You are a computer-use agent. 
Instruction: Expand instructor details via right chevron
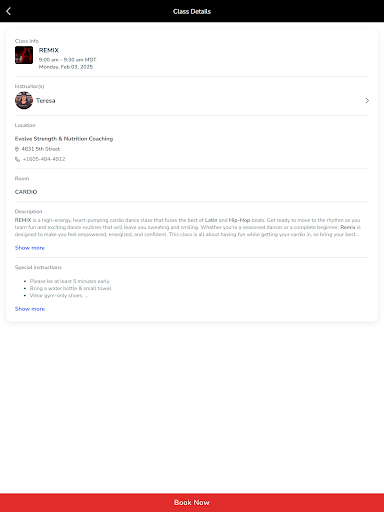click(367, 100)
